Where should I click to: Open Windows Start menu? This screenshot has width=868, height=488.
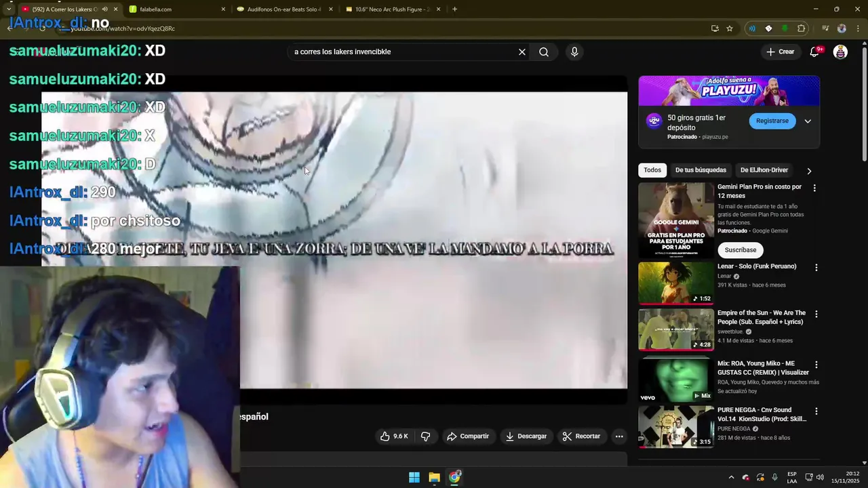click(414, 477)
